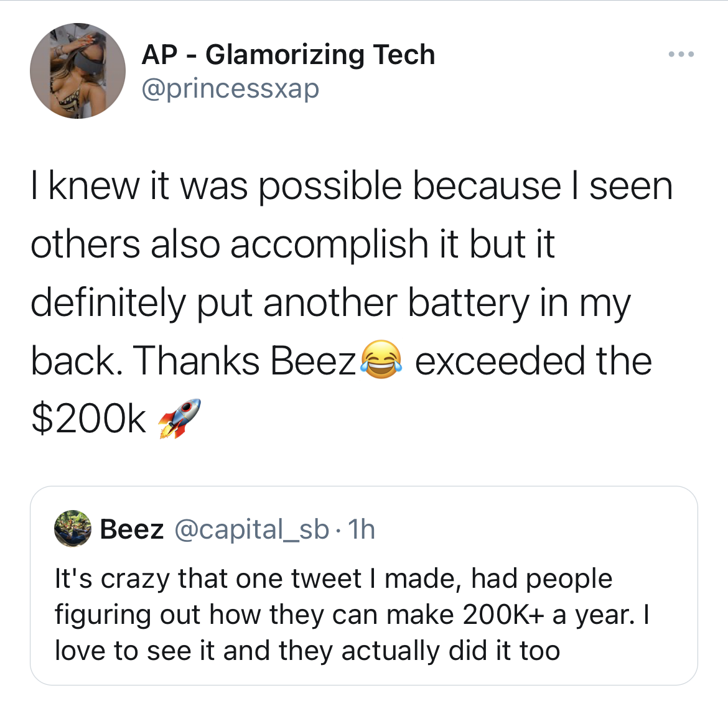
Task: Click the line "definitely put another battery in my"
Action: tap(330, 304)
